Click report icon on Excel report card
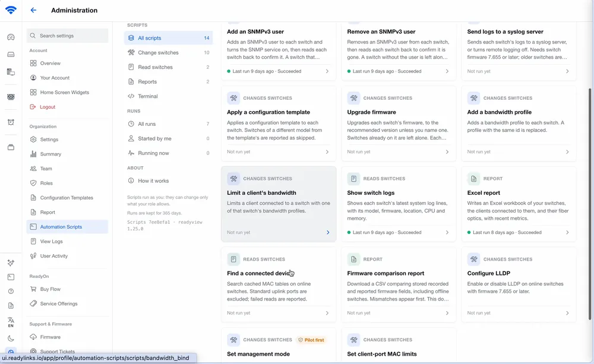 pyautogui.click(x=473, y=178)
